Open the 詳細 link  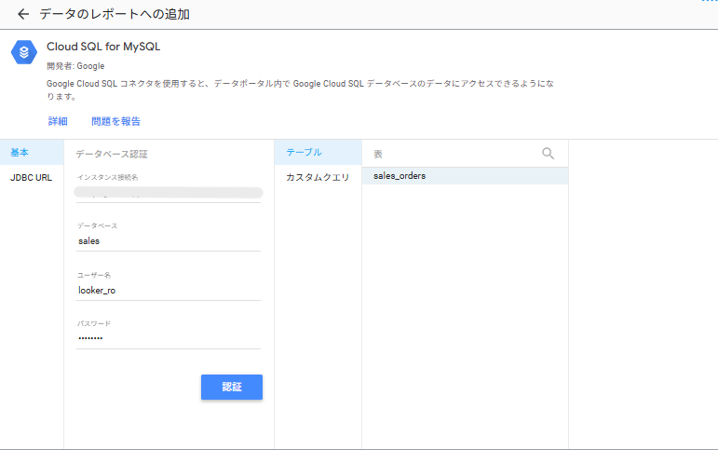tap(58, 121)
